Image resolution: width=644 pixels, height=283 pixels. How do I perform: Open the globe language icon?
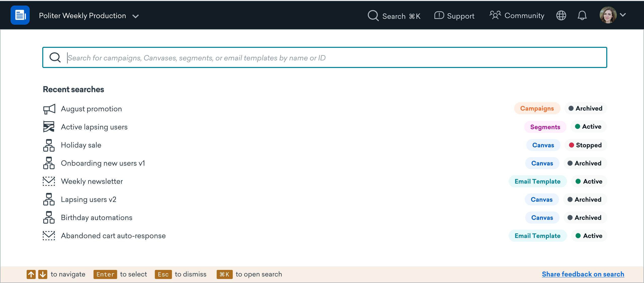pos(561,16)
